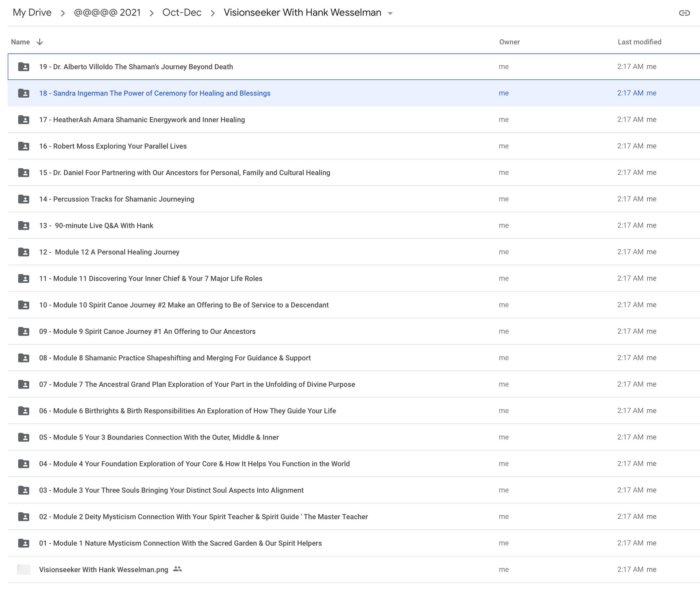The image size is (700, 606).
Task: Click folder icon of 08 - Module 8
Action: pos(24,358)
